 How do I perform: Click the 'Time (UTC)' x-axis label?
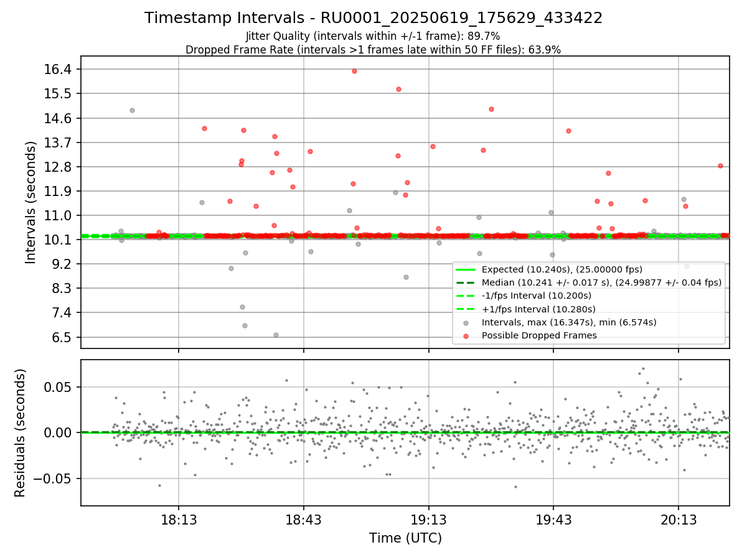pos(405,538)
